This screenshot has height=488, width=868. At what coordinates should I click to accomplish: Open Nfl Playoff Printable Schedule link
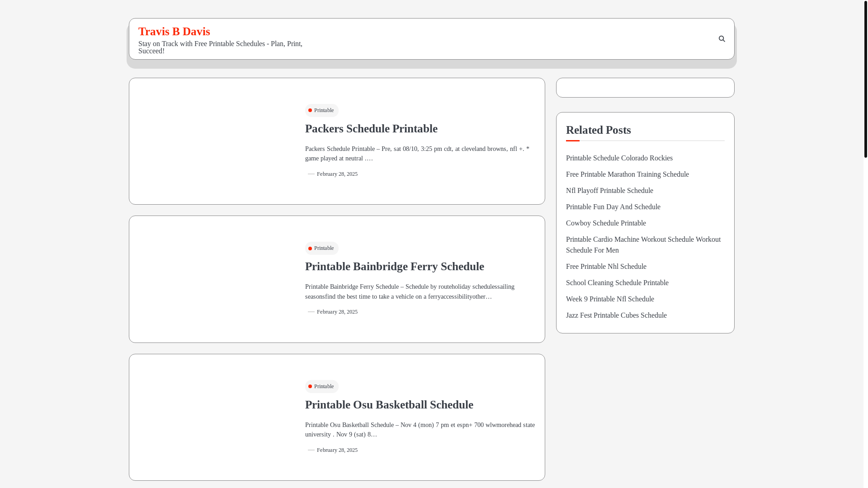[x=609, y=191]
